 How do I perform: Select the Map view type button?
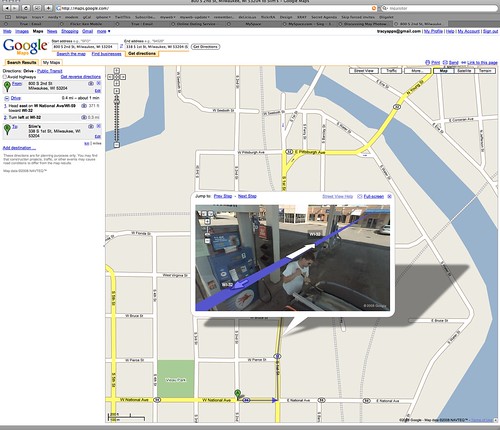(x=443, y=71)
